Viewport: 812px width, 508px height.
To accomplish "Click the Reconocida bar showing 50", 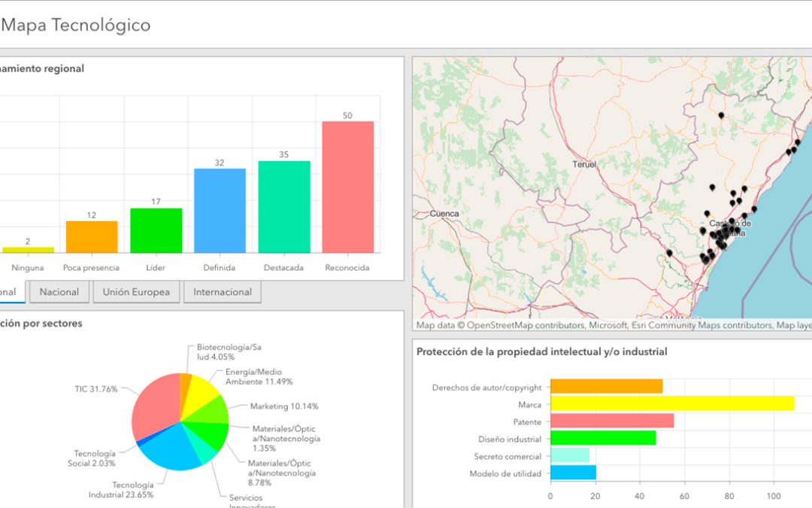I will 347,187.
